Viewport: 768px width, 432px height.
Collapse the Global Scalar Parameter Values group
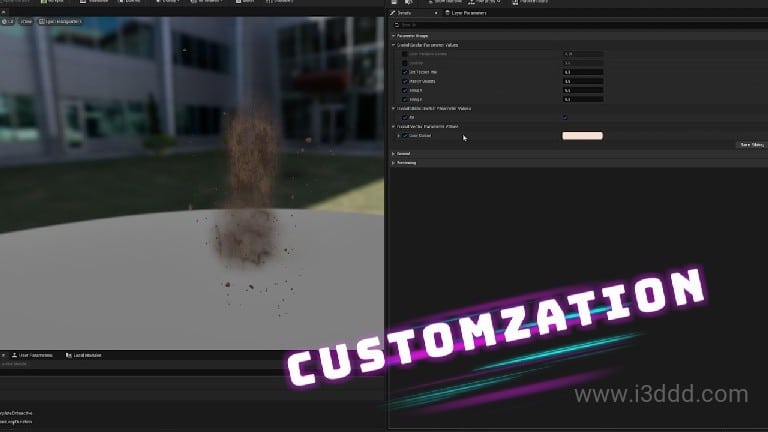(x=393, y=45)
